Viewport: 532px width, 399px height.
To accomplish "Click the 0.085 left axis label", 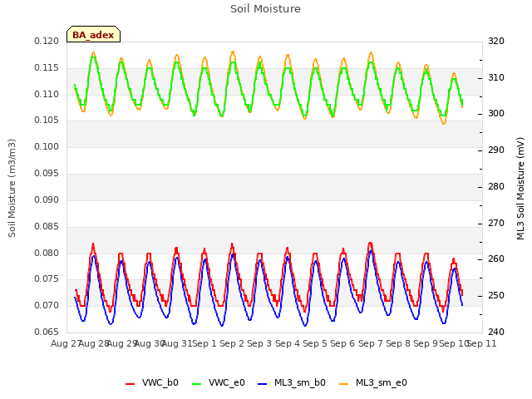I will click(x=47, y=226).
